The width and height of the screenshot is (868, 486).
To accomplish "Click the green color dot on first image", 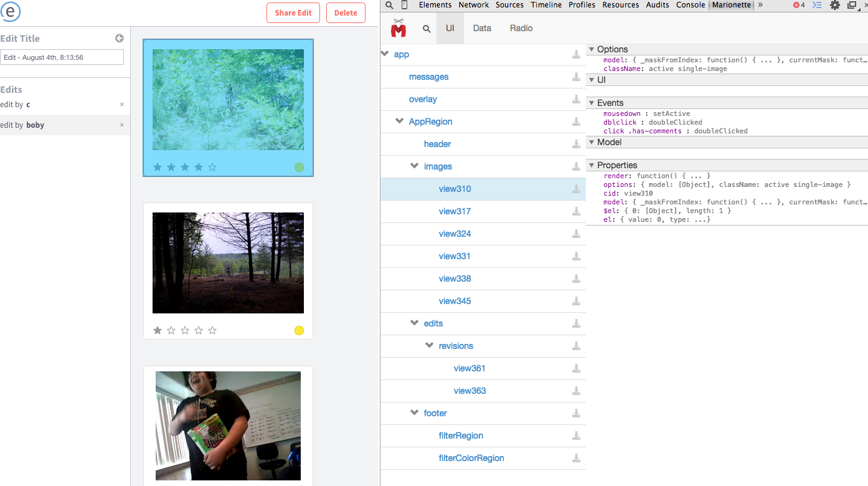I will point(299,167).
